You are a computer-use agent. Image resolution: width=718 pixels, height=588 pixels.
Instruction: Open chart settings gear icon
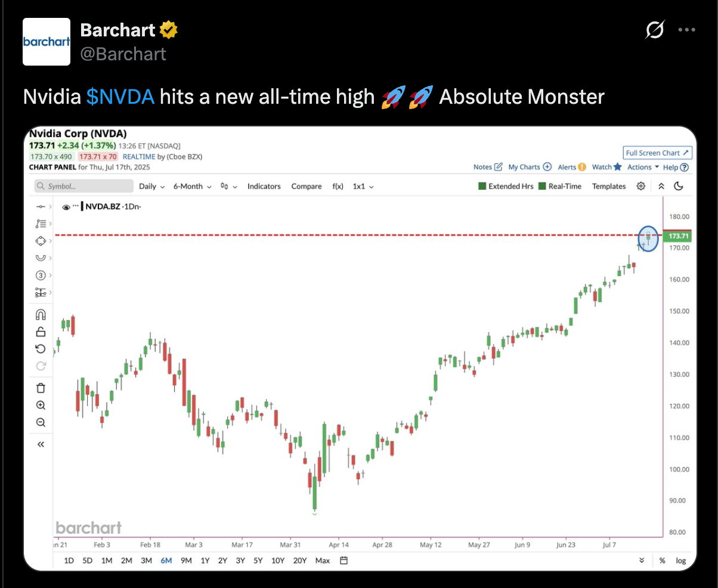641,186
